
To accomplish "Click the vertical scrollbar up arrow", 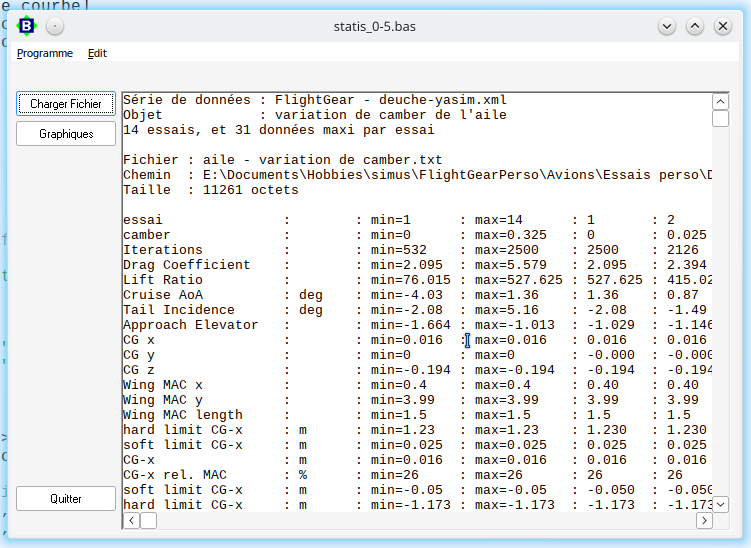I will (x=720, y=101).
